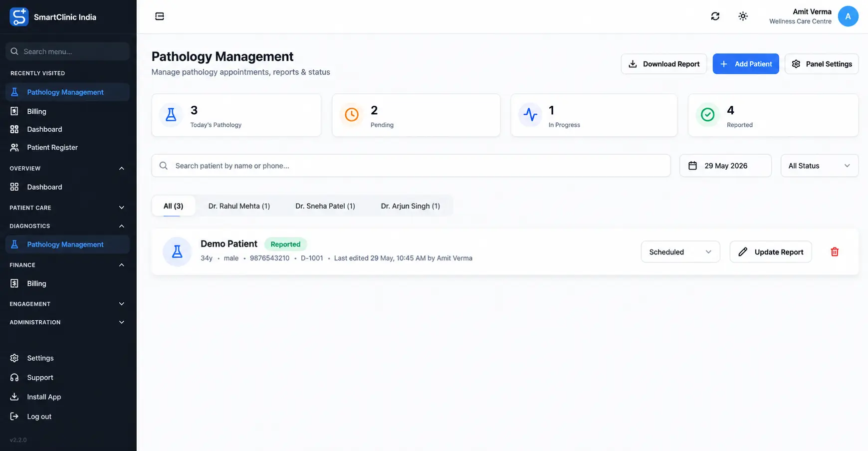
Task: Open Pathology Management under Diagnostics
Action: pyautogui.click(x=67, y=244)
